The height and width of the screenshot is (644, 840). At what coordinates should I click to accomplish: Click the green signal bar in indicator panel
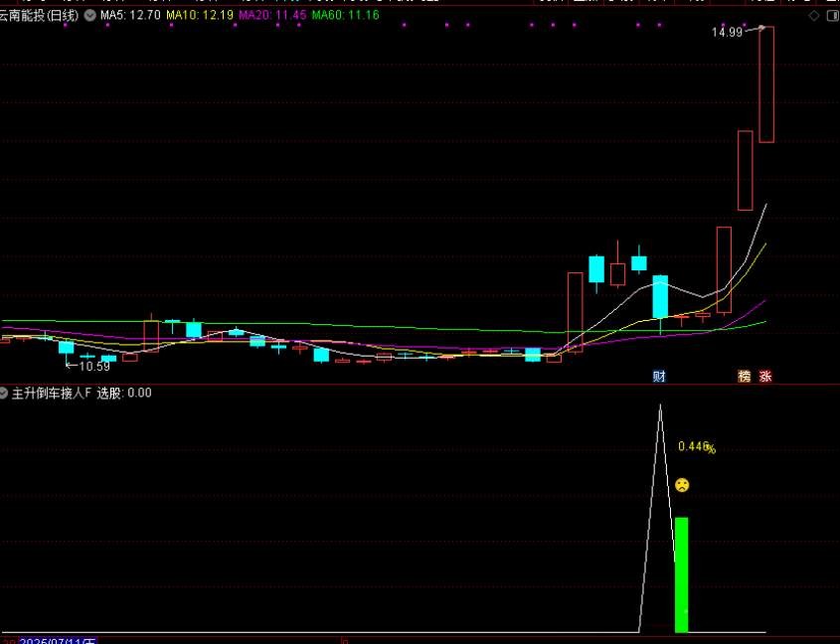click(681, 574)
